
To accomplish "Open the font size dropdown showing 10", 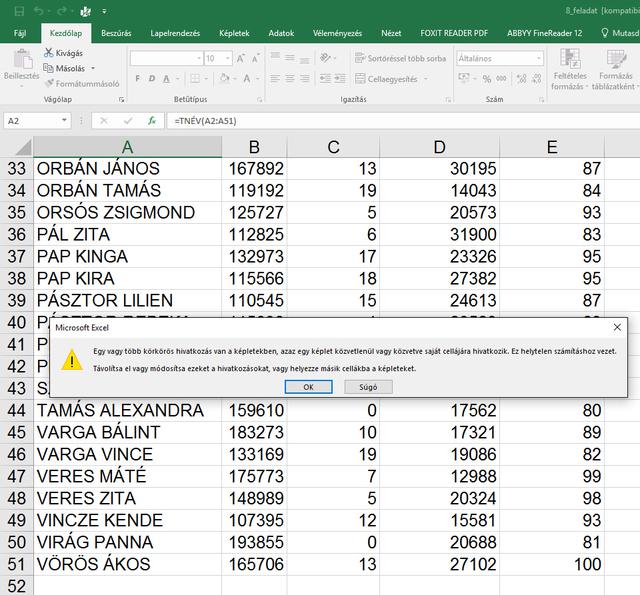I will pyautogui.click(x=228, y=58).
